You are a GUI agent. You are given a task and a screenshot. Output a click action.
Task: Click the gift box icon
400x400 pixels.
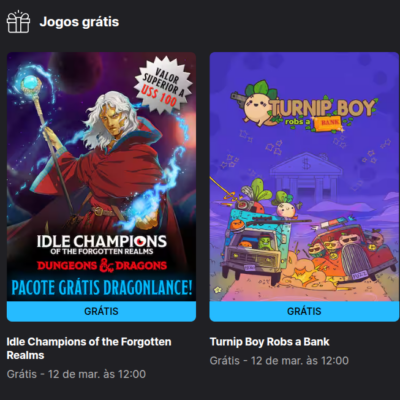[18, 22]
